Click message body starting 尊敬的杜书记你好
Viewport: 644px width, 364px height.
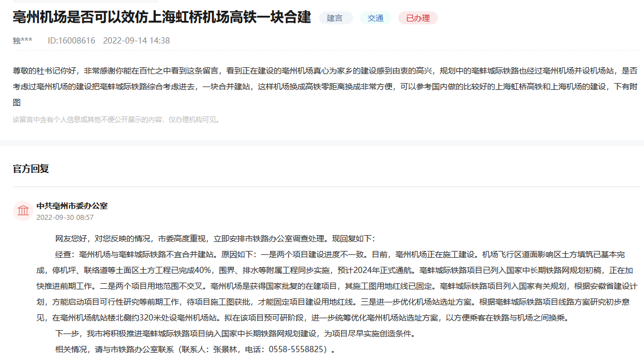pyautogui.click(x=325, y=86)
